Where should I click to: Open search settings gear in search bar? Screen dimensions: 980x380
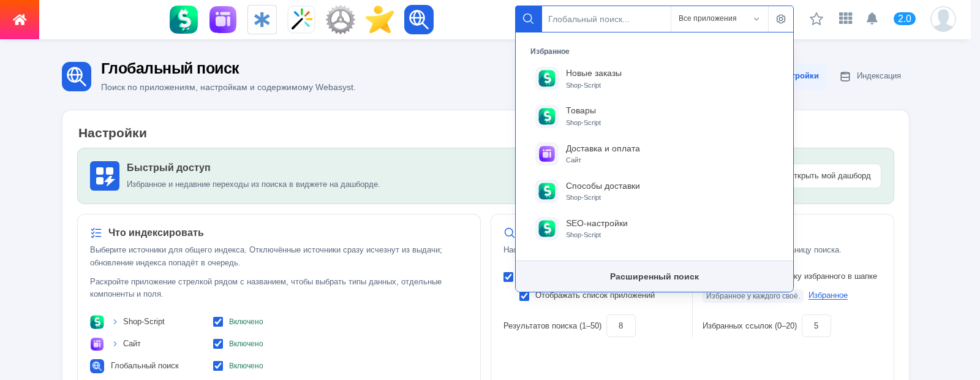pyautogui.click(x=781, y=19)
